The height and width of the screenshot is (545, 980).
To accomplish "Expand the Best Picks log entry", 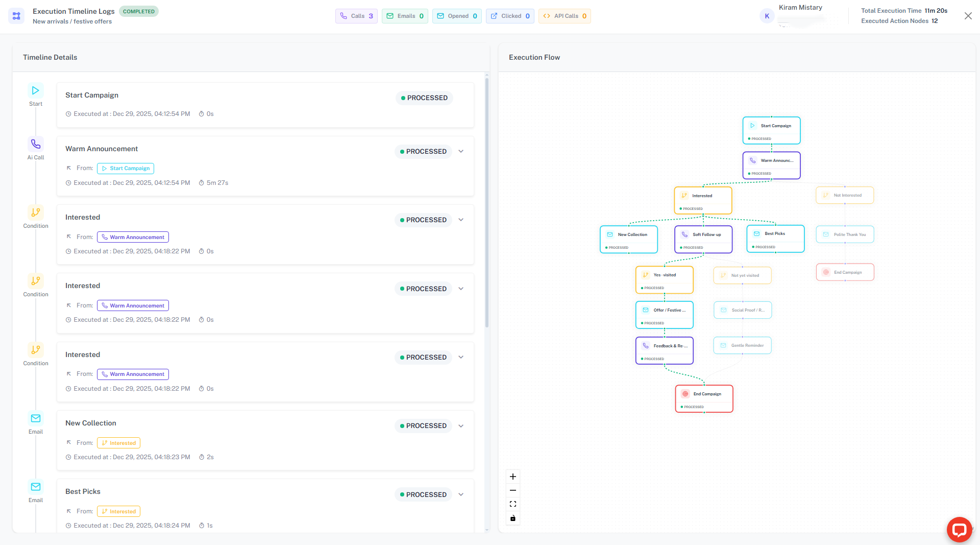I will pos(461,494).
